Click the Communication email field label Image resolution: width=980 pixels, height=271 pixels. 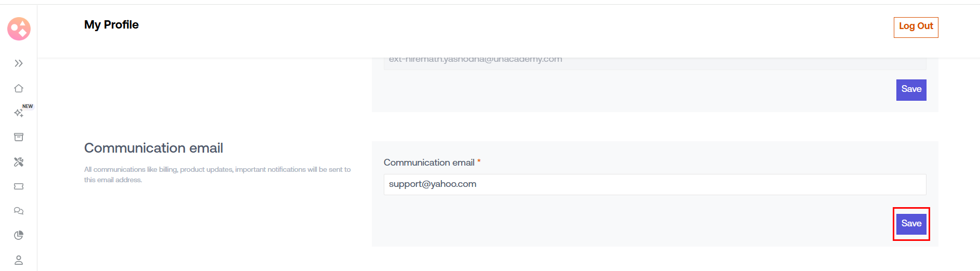click(429, 162)
